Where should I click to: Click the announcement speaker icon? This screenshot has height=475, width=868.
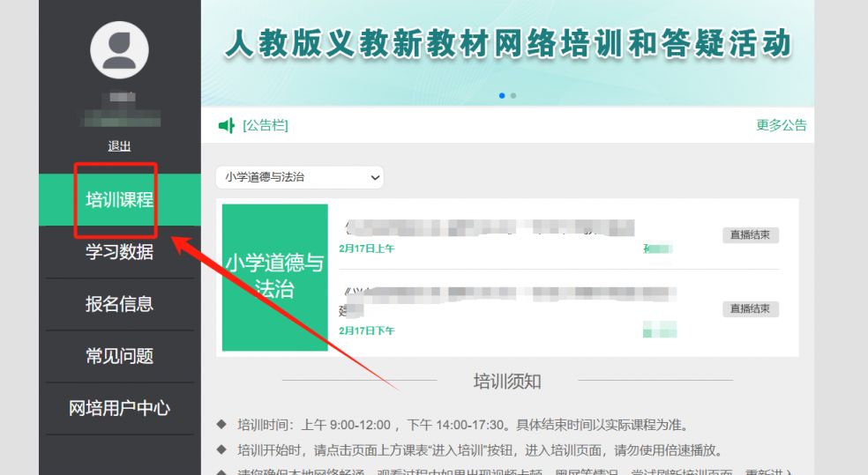[x=227, y=125]
